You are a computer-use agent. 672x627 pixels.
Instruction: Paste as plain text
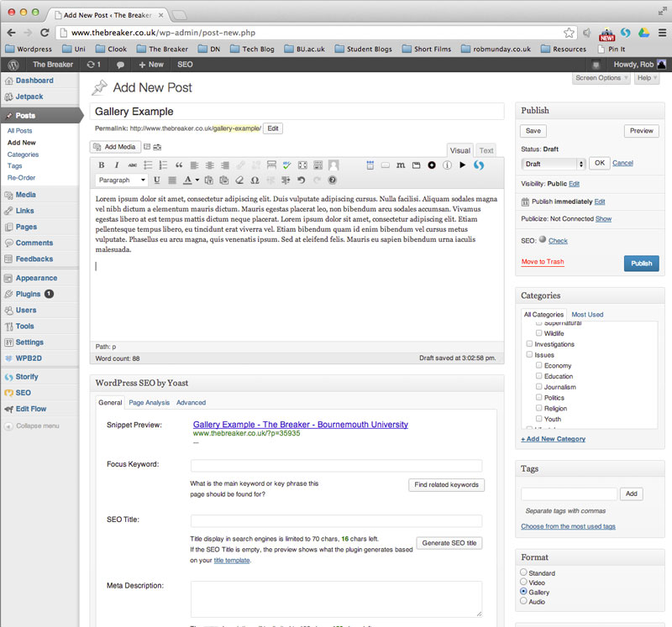[208, 180]
